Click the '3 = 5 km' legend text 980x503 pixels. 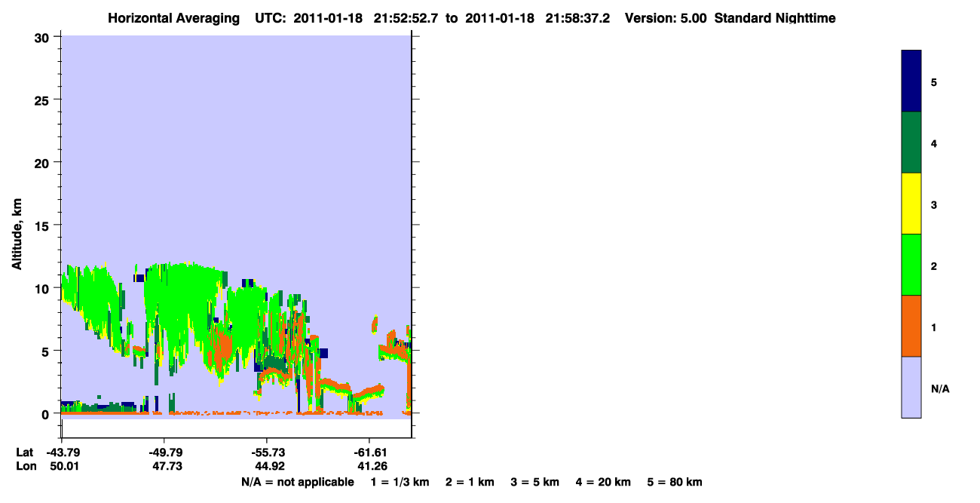[x=535, y=482]
